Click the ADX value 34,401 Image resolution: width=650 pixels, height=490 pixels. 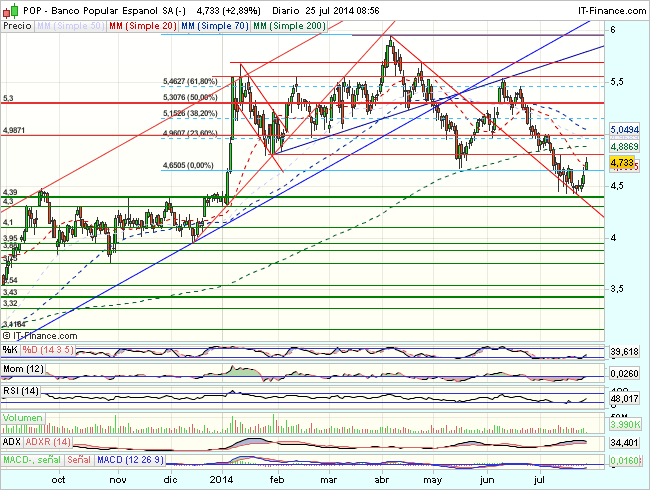pos(624,443)
